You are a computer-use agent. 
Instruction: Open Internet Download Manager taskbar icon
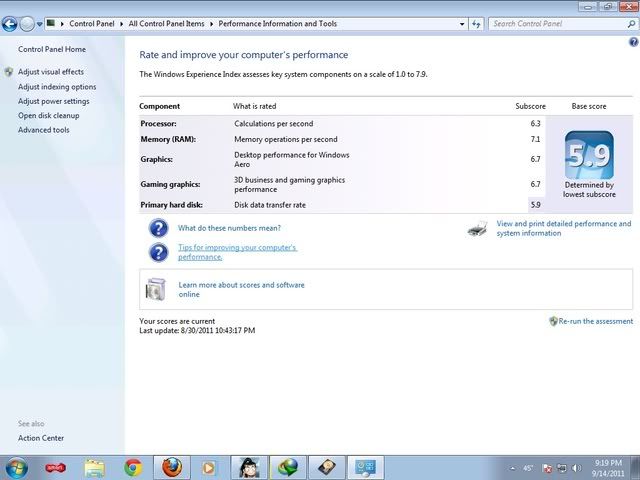click(x=288, y=467)
